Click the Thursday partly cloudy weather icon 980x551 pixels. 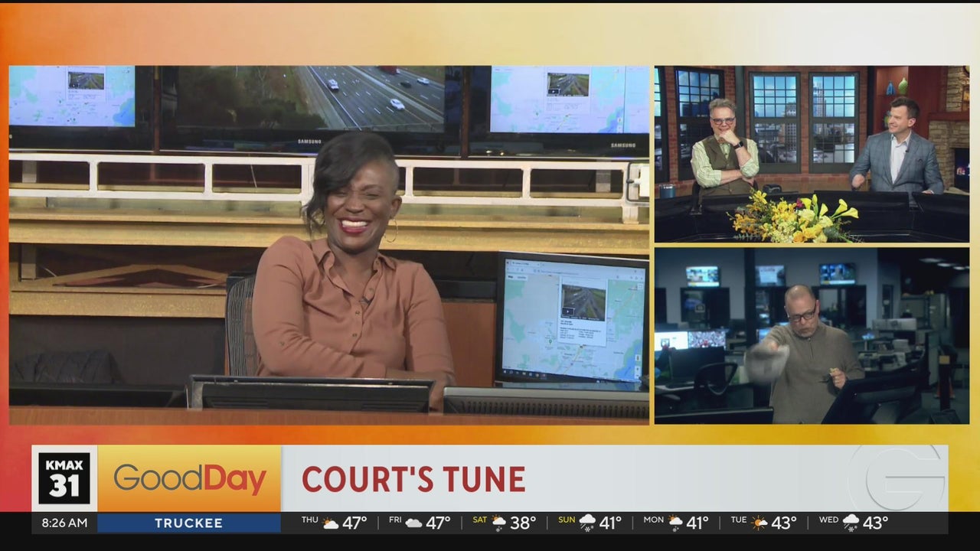pyautogui.click(x=330, y=523)
